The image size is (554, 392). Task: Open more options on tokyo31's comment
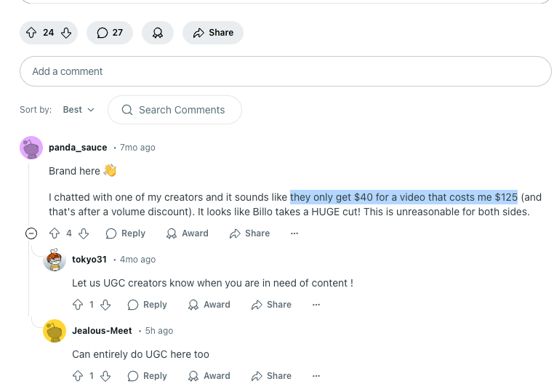(316, 305)
